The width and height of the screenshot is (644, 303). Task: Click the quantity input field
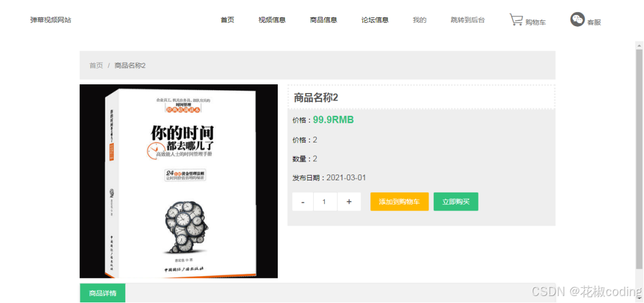(325, 202)
